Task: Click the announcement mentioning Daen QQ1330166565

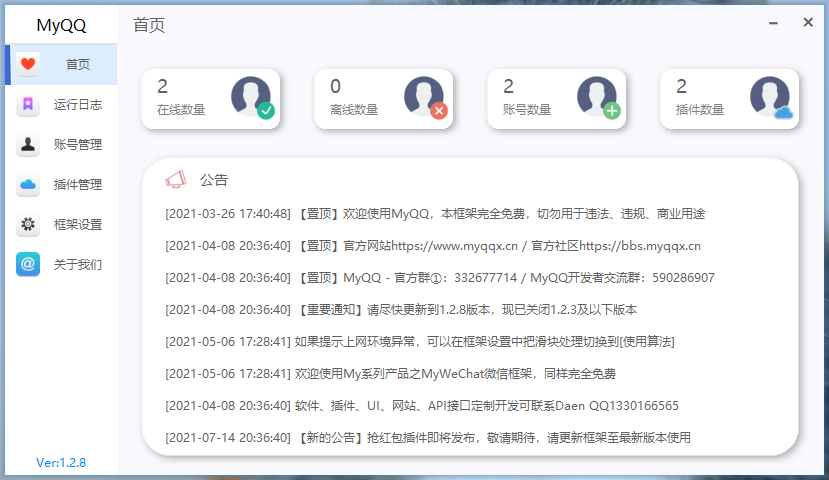Action: click(422, 405)
